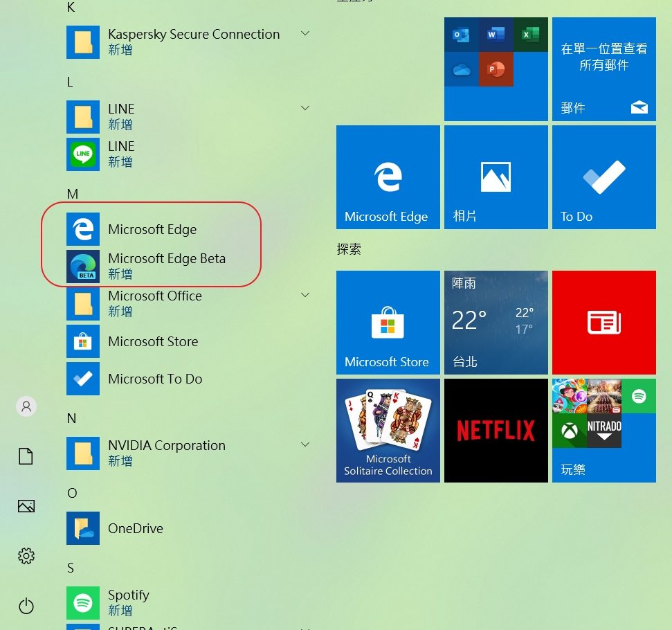Expand Kaspersky Secure Connection folder chevron
The width and height of the screenshot is (672, 630).
[x=305, y=33]
